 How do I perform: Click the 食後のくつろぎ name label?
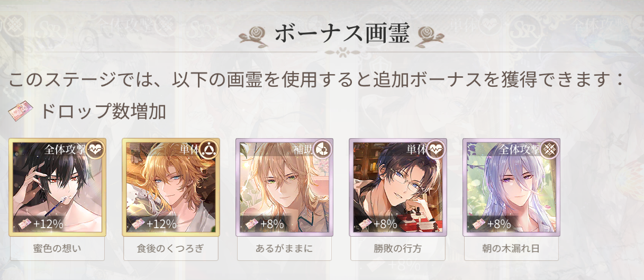click(x=171, y=249)
